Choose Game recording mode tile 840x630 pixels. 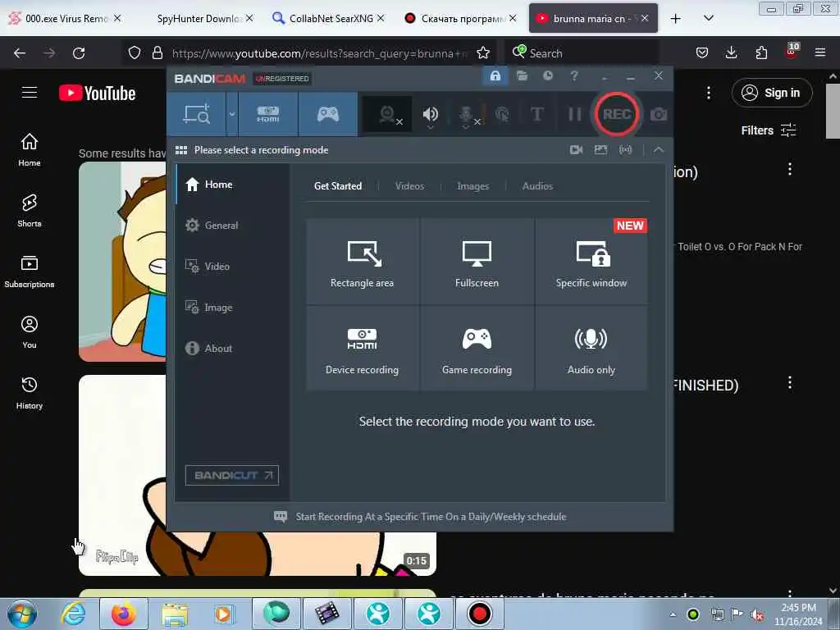pos(477,348)
